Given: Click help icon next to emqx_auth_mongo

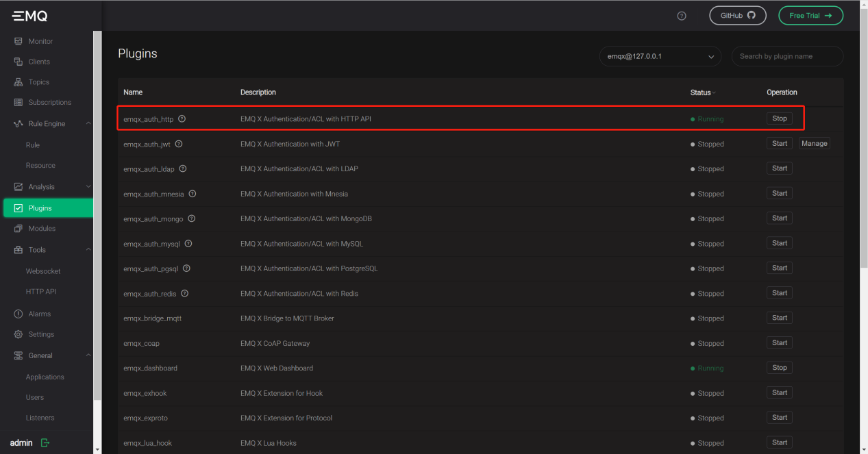Looking at the screenshot, I should (x=192, y=218).
